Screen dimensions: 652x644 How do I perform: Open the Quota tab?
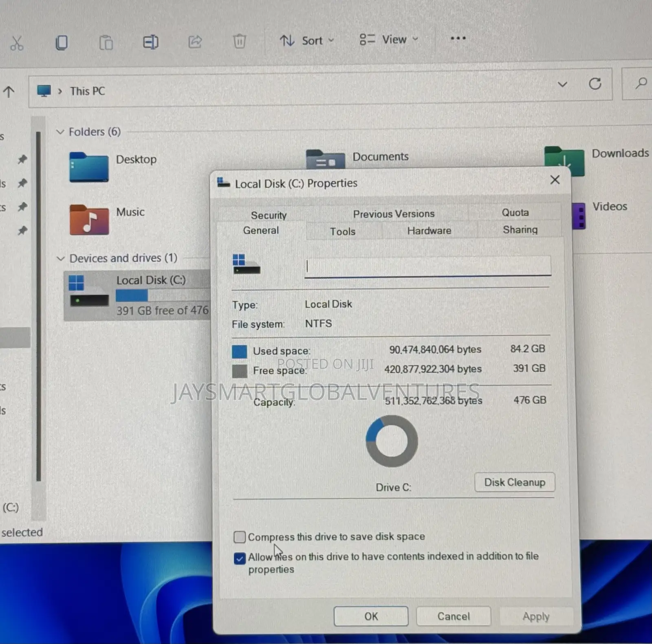pos(515,213)
